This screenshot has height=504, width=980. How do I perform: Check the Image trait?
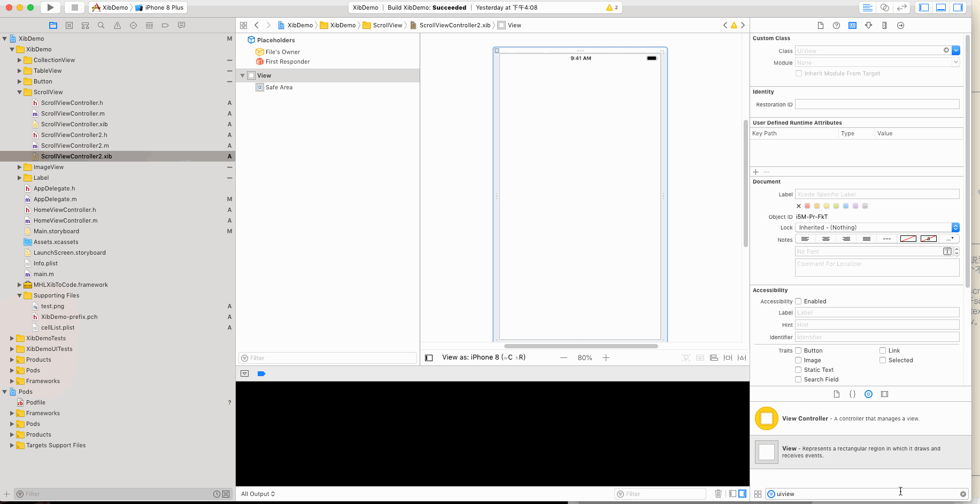(x=798, y=360)
